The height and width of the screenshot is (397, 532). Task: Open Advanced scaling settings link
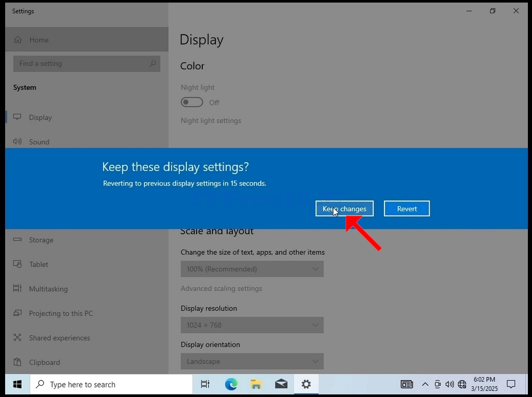point(221,288)
